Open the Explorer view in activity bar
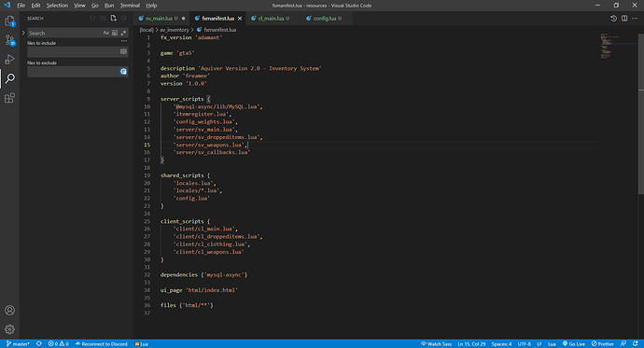This screenshot has height=348, width=644. (9, 21)
